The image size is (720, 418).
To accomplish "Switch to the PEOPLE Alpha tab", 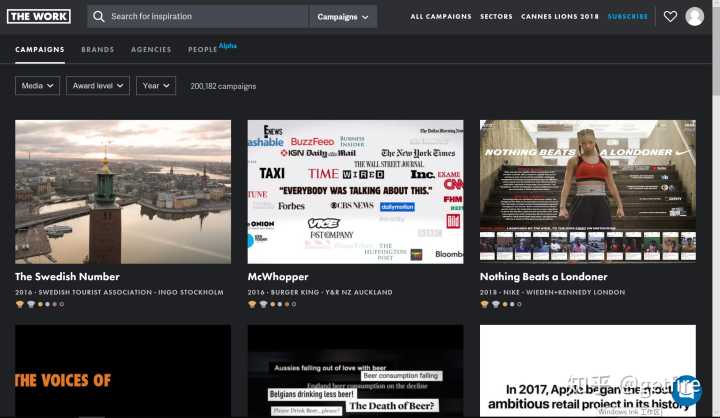I will pos(212,48).
